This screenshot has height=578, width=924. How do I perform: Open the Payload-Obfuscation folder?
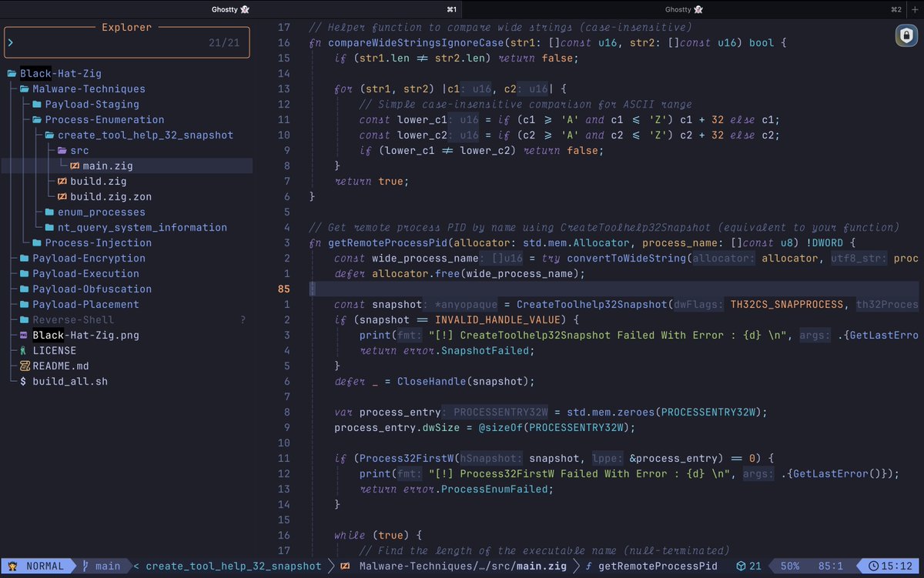coord(92,289)
